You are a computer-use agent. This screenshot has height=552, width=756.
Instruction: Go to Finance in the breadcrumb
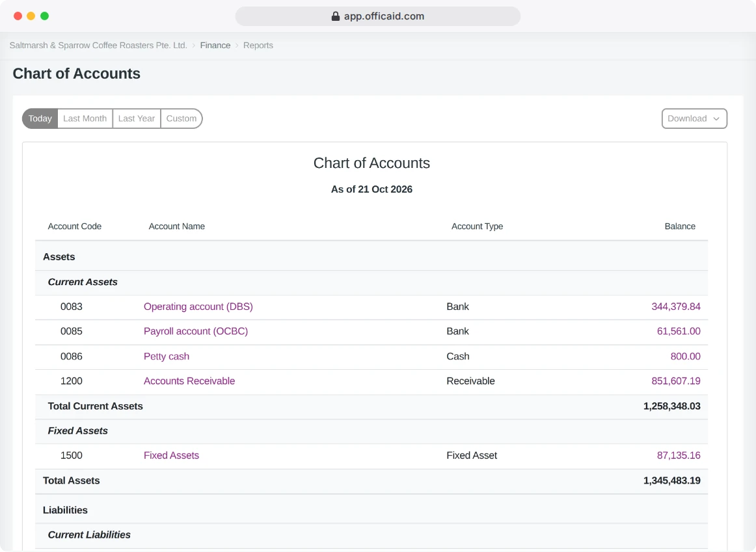coord(215,46)
